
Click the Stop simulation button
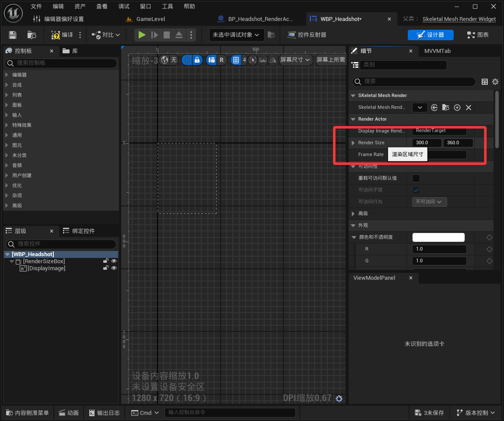click(x=167, y=35)
